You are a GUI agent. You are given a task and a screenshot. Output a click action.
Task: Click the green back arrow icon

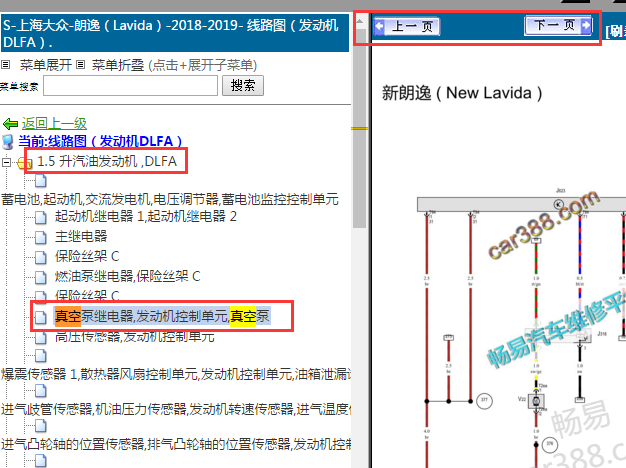(x=10, y=124)
